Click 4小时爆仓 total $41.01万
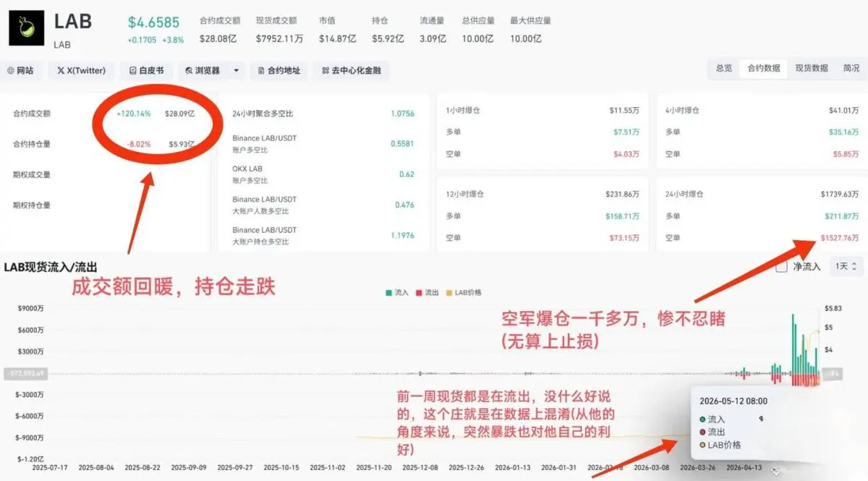The image size is (868, 481). click(843, 111)
